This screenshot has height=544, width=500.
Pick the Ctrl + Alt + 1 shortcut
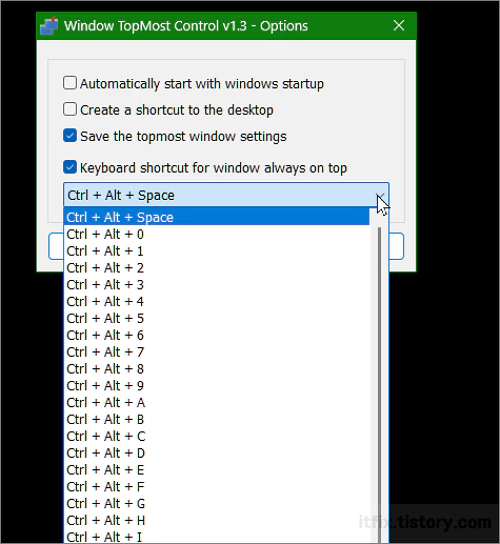tap(217, 251)
